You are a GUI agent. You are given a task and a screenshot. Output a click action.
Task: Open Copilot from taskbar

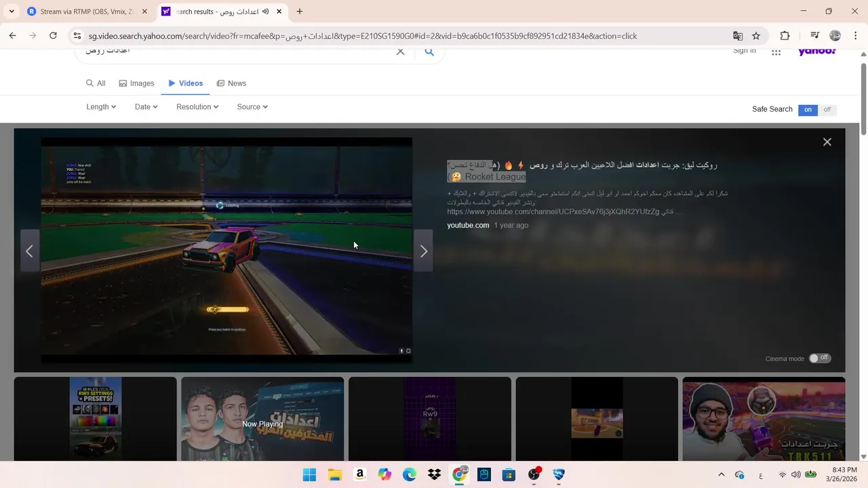click(x=384, y=474)
